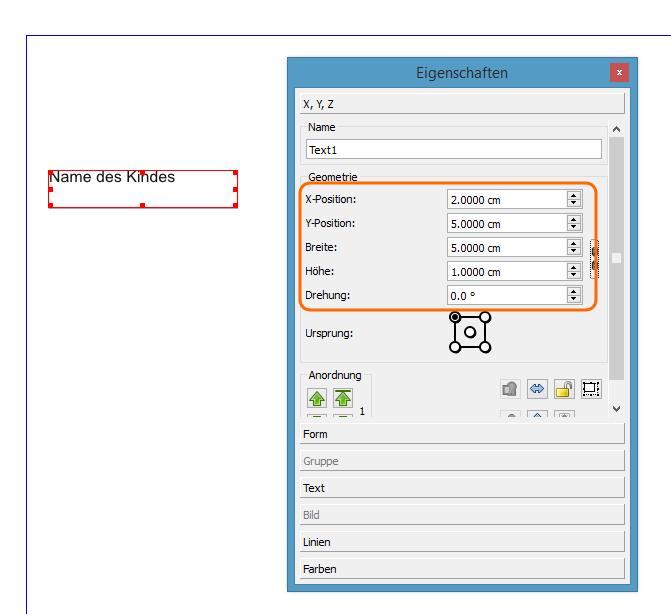Click the horizontal flip arrows icon

pyautogui.click(x=537, y=389)
